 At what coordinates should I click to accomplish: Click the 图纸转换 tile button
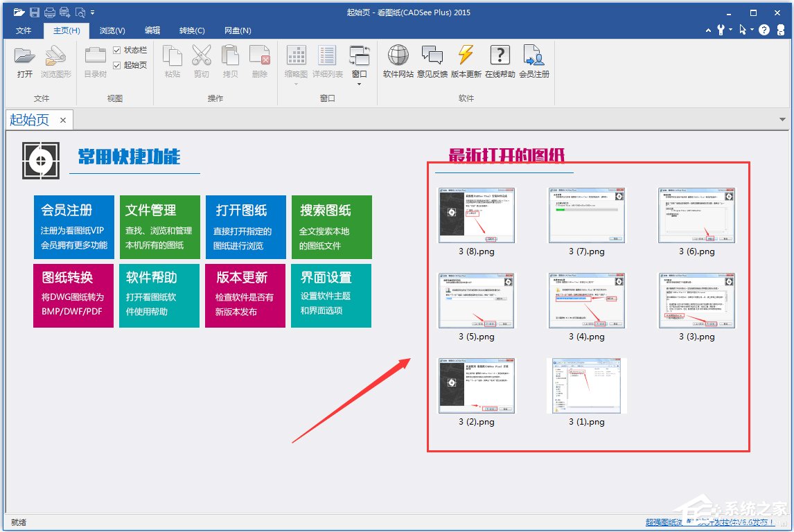tap(76, 295)
